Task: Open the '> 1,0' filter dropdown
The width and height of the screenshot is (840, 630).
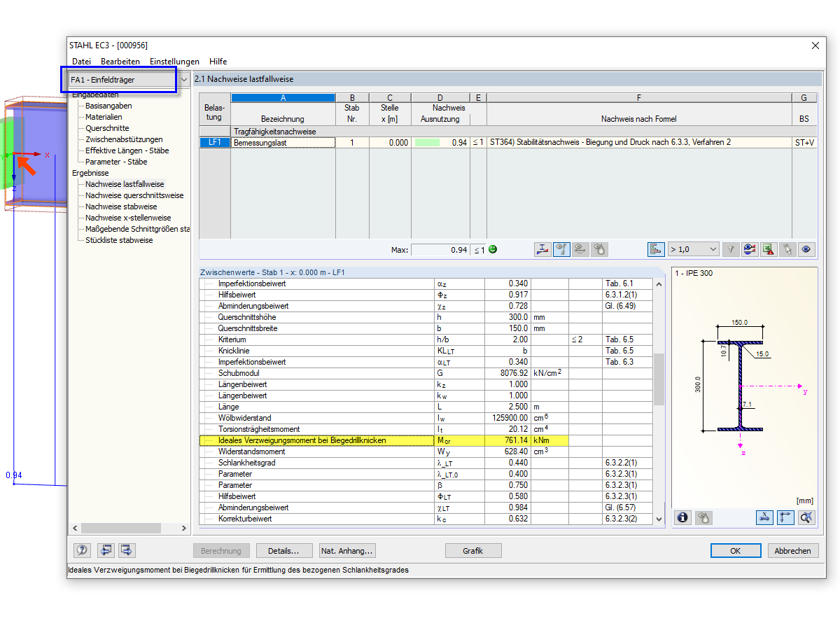Action: [x=713, y=249]
